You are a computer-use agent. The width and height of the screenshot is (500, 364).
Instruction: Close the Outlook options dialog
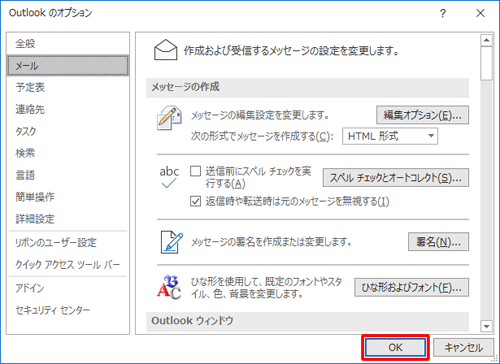480,13
